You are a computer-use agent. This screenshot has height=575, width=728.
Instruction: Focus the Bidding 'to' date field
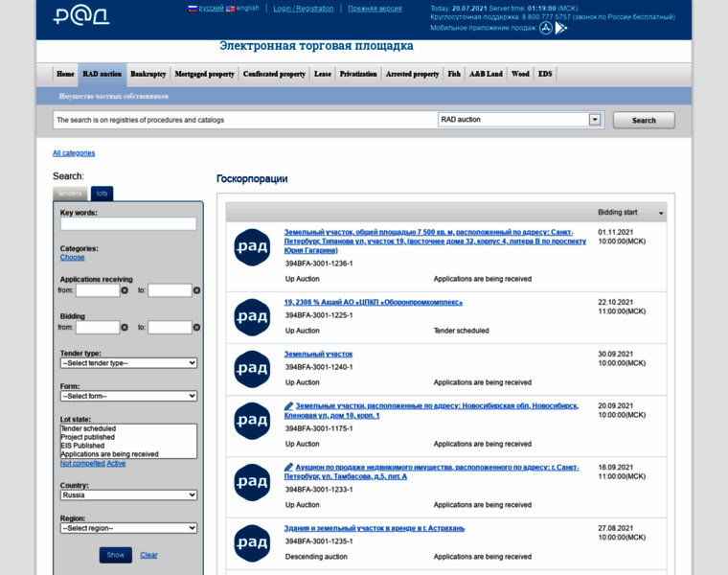pos(170,328)
